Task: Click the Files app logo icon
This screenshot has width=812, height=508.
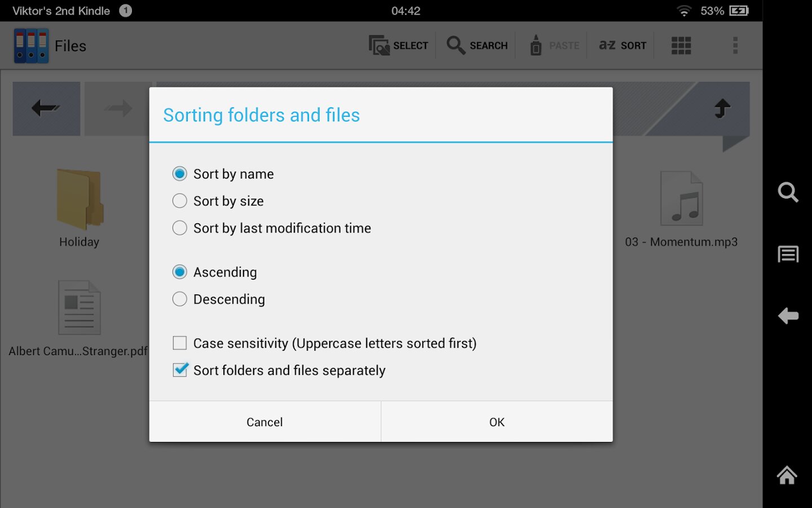Action: [31, 46]
